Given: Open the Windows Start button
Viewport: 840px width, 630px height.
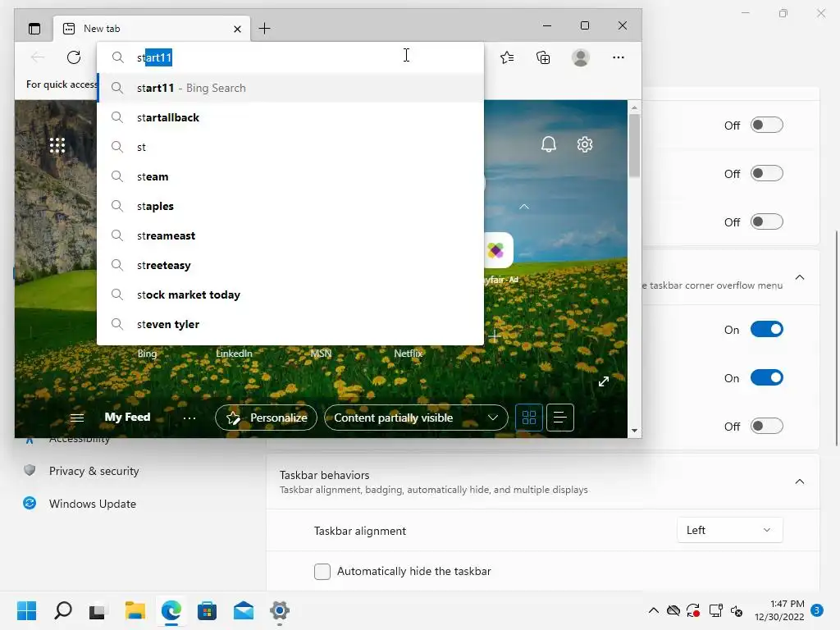Looking at the screenshot, I should (x=26, y=610).
